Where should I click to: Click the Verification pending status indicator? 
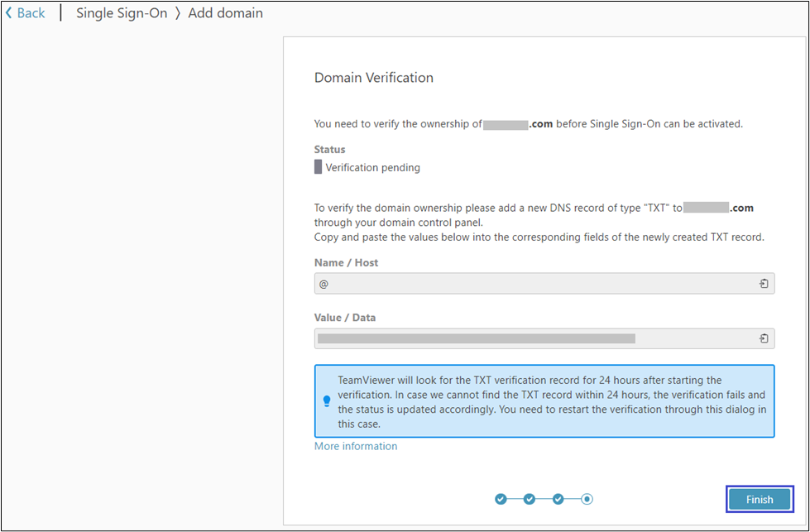coord(319,167)
